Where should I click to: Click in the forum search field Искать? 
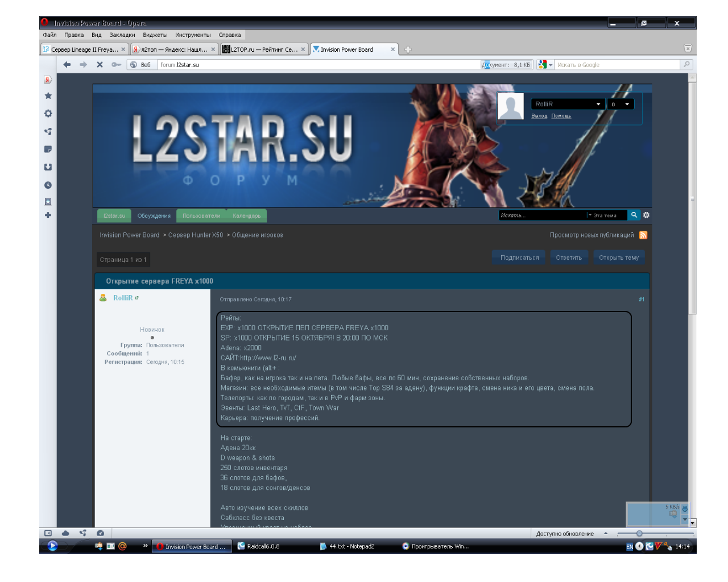point(542,215)
